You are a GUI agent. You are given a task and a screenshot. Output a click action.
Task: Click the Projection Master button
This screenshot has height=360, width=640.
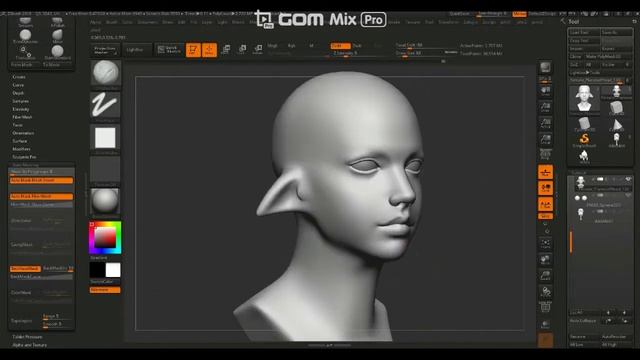tap(105, 50)
